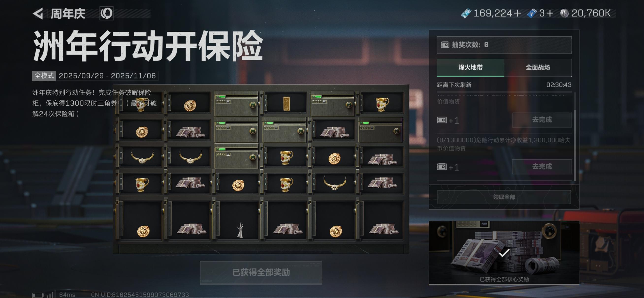Screen dimensions: 644x298
Task: Tap the plus next to 169,224 currency
Action: coord(517,13)
